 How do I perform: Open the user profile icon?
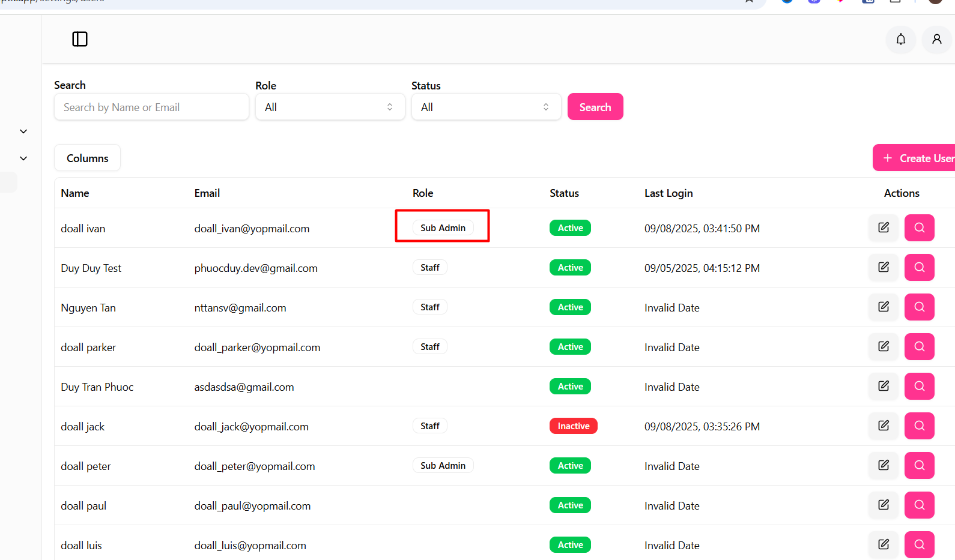pyautogui.click(x=936, y=39)
